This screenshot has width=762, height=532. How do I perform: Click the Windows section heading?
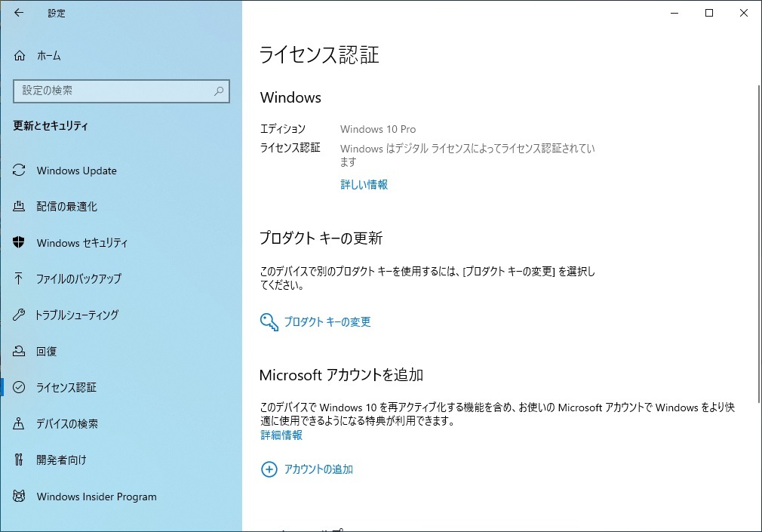coord(290,98)
